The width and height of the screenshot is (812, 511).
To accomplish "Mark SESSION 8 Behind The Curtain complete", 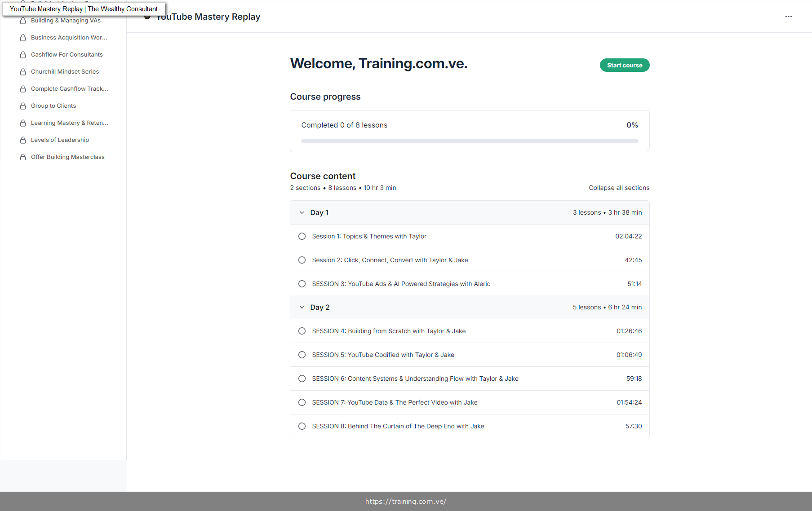I will (302, 426).
